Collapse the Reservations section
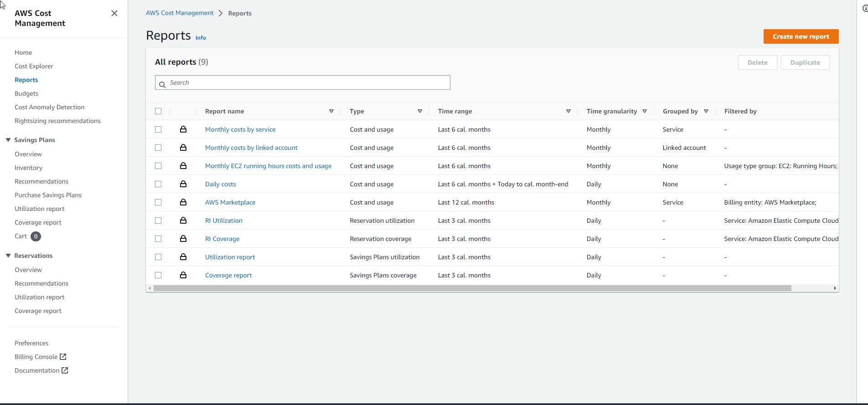The width and height of the screenshot is (868, 405). point(8,256)
